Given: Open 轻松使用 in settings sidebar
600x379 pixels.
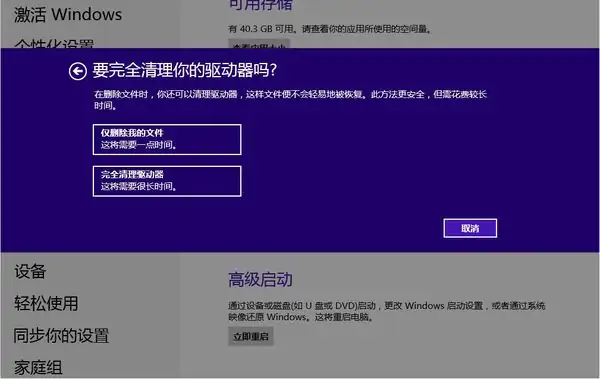Looking at the screenshot, I should click(x=46, y=304).
